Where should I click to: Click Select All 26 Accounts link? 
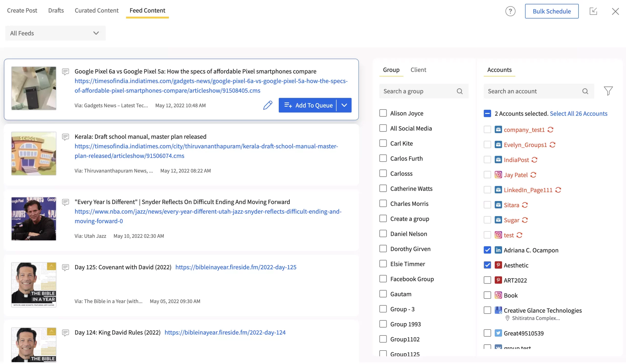coord(578,113)
